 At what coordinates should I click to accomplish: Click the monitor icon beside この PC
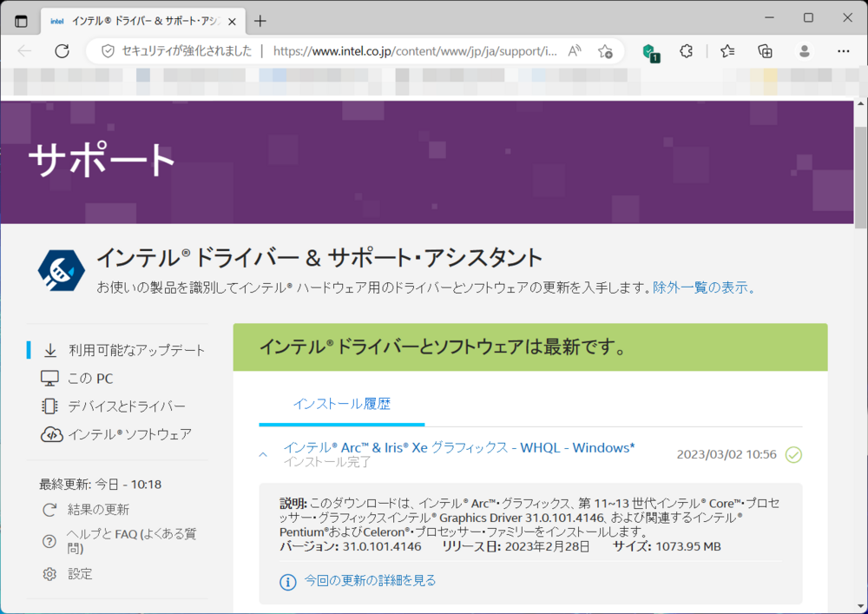click(49, 378)
